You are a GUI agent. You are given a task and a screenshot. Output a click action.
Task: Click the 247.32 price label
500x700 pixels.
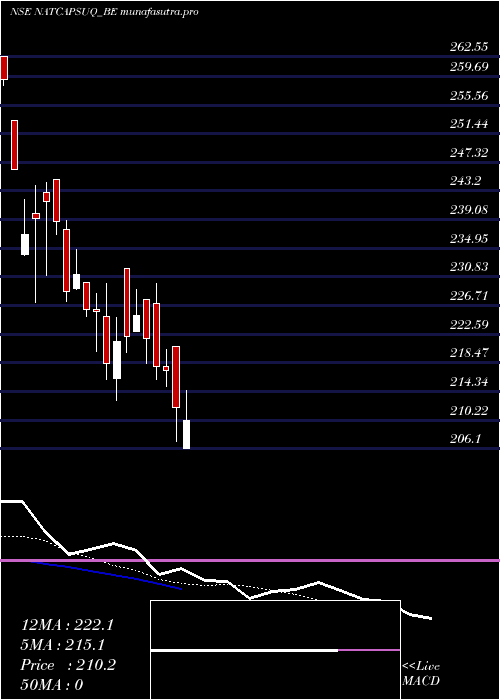point(469,153)
